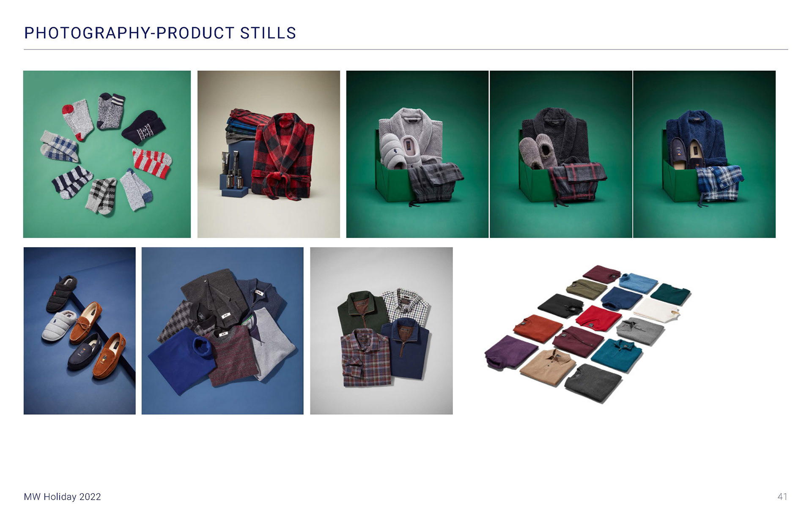Viewport: 812px width, 525px height.
Task: Click the gray quilted slipper
Action: pyautogui.click(x=59, y=325)
